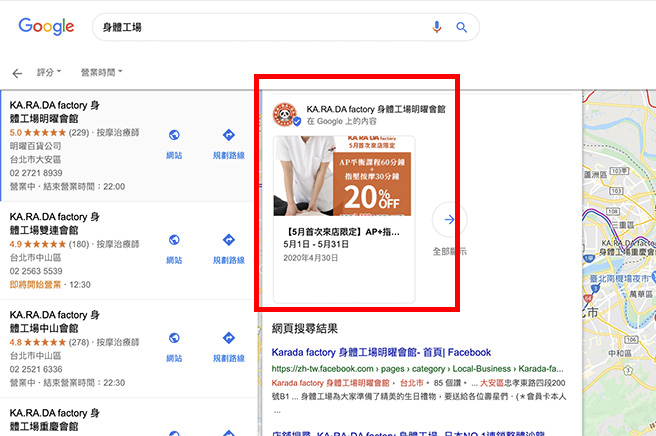The image size is (656, 436).
Task: Start voice search with the microphone icon
Action: (x=436, y=27)
